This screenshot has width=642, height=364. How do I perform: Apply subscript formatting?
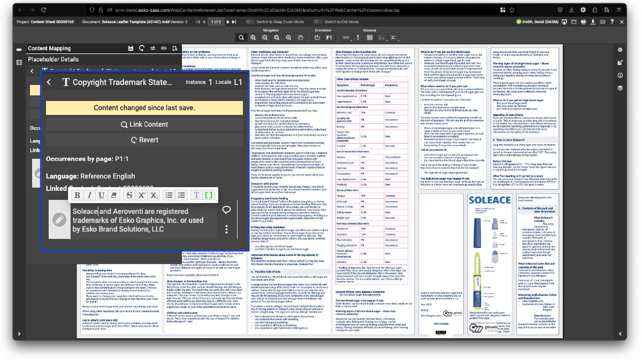154,195
